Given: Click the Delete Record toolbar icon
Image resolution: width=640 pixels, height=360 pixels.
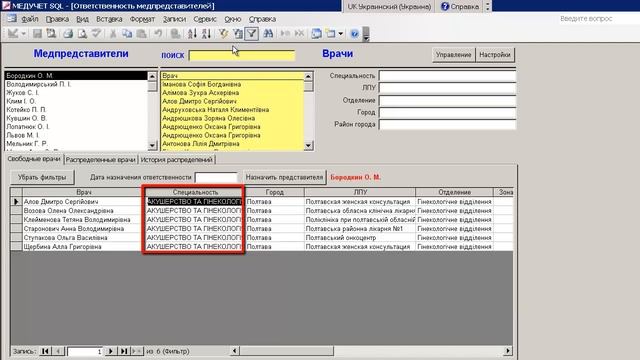Looking at the screenshot, I should [299, 33].
